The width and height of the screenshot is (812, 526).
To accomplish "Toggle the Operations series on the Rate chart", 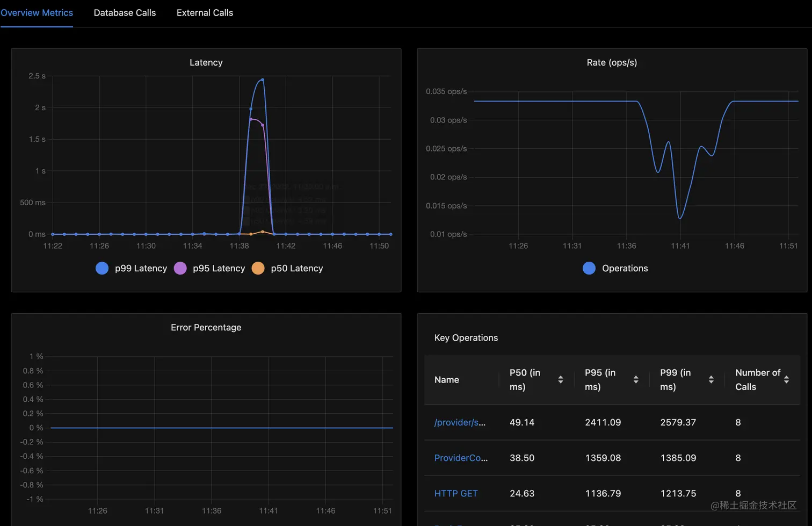I will click(x=588, y=268).
